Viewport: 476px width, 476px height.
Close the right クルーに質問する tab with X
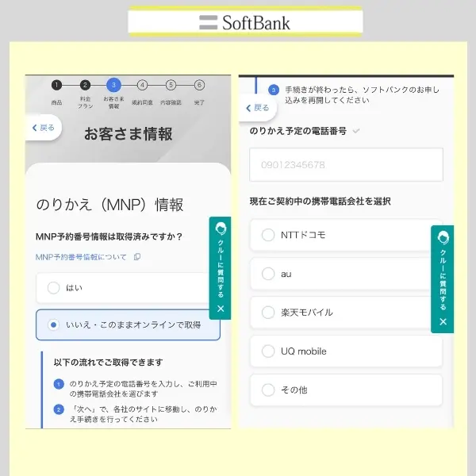click(443, 321)
